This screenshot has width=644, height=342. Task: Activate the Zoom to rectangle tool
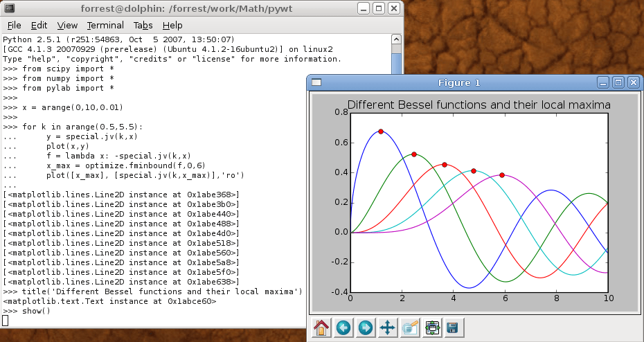410,327
